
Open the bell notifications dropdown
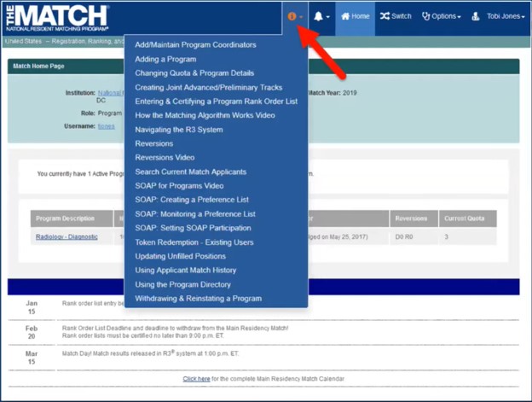[321, 16]
